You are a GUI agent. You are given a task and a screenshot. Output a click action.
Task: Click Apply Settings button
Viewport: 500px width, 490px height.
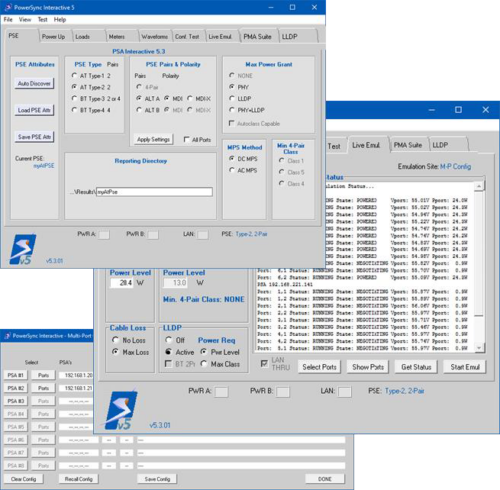tap(153, 139)
